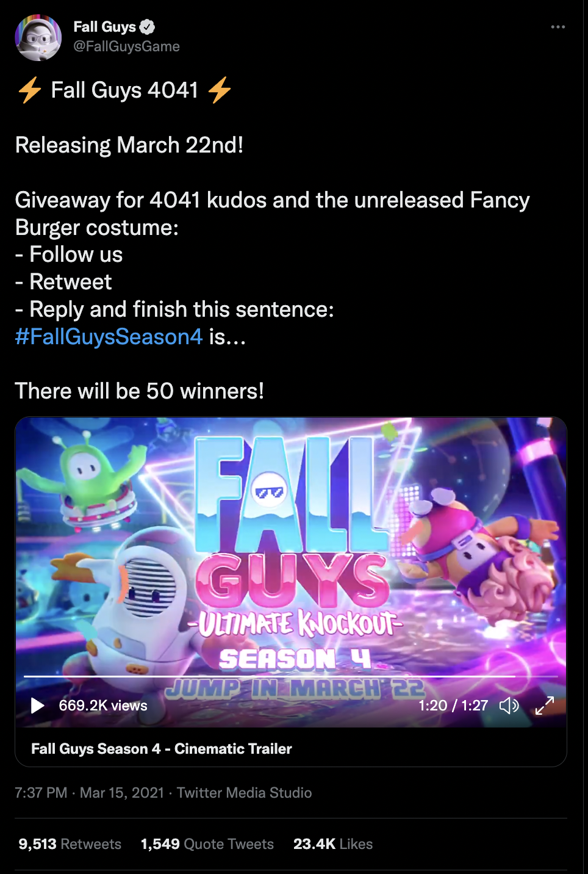The height and width of the screenshot is (874, 588).
Task: Seek on the video progress bar
Action: pyautogui.click(x=291, y=676)
